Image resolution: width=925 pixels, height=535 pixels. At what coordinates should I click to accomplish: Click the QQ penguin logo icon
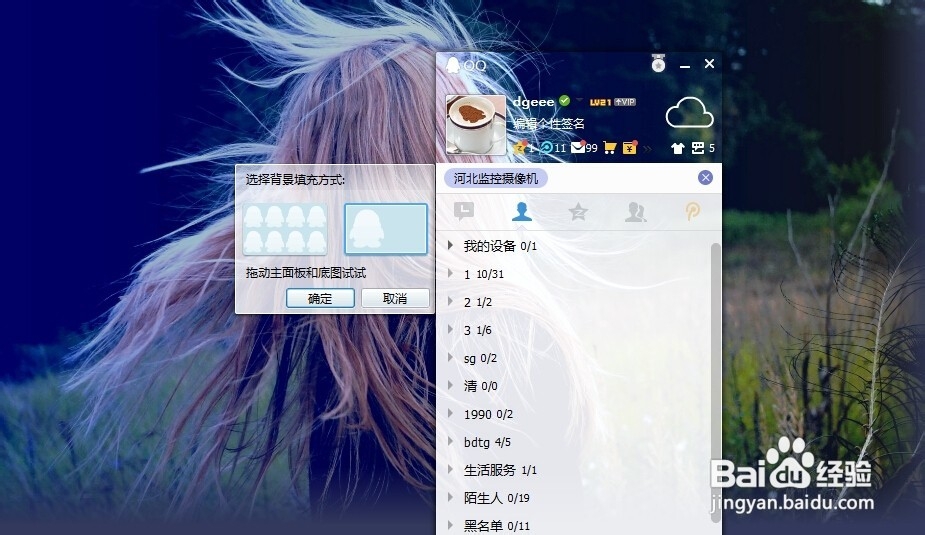coord(453,65)
